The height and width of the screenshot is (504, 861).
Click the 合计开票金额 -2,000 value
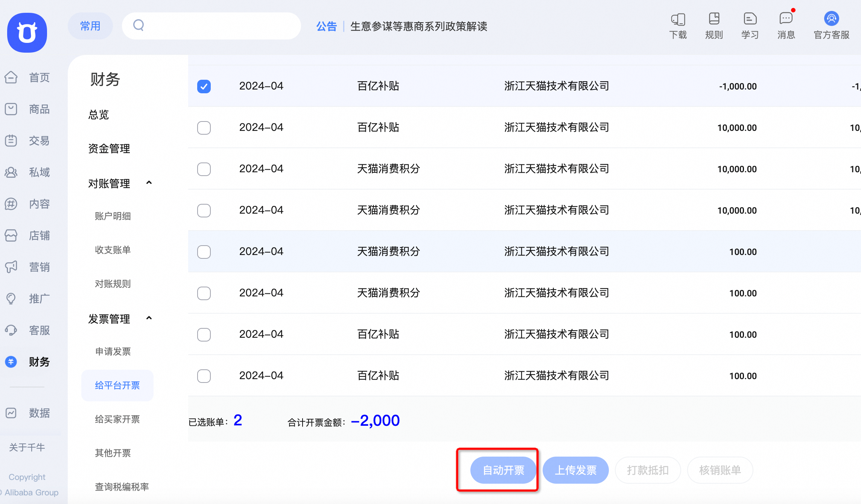pos(375,421)
